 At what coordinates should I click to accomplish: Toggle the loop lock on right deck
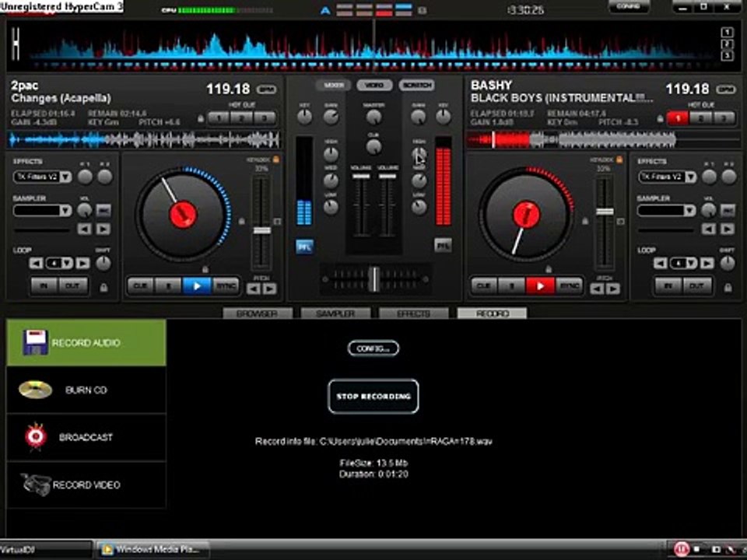point(728,288)
